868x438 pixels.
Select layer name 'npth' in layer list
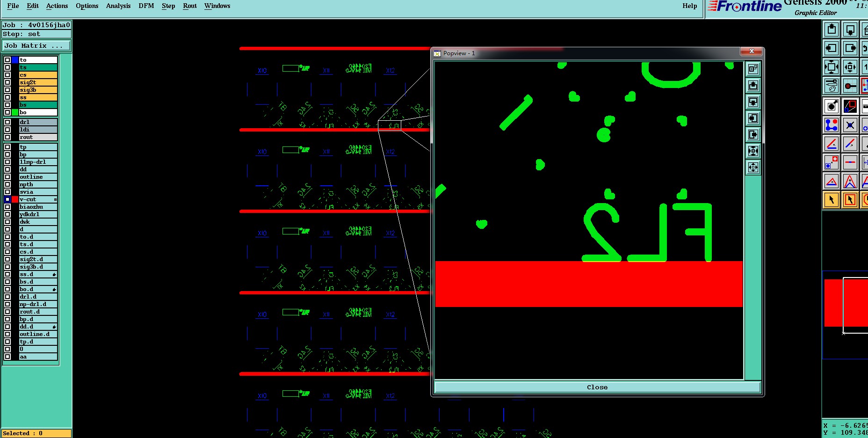click(38, 184)
